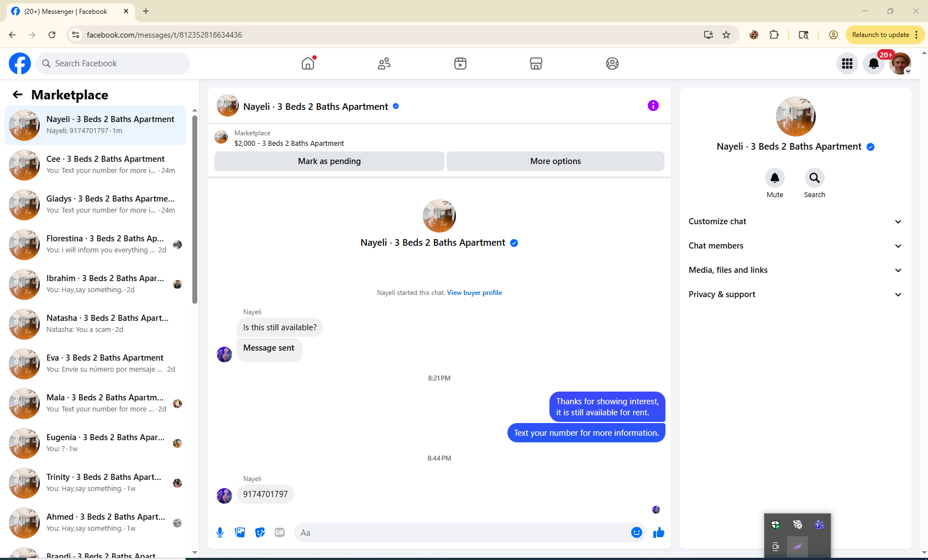Open Cee's 3 Beds 2 Baths conversation

(x=95, y=165)
